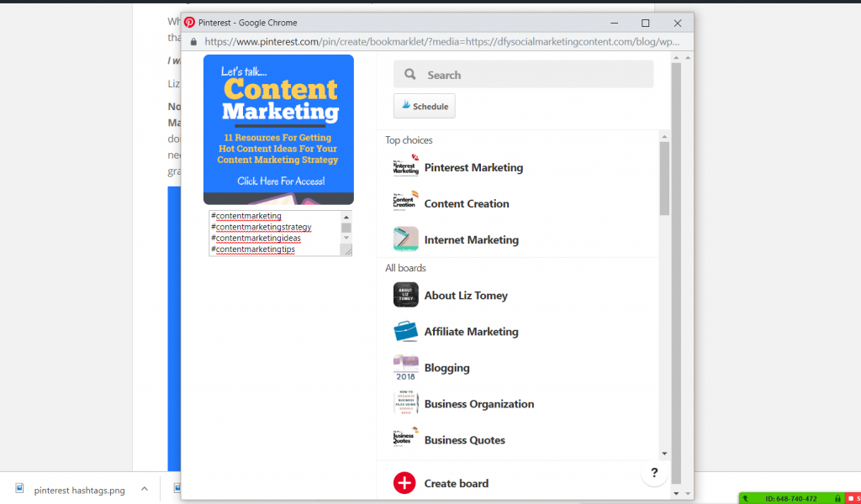This screenshot has width=861, height=504.
Task: Click the Search boards input field
Action: (523, 74)
